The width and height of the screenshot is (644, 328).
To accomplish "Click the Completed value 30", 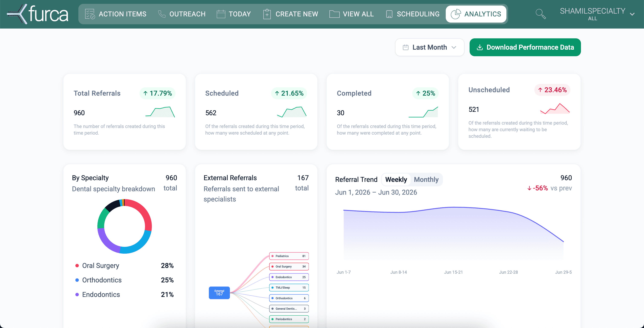I will point(341,113).
